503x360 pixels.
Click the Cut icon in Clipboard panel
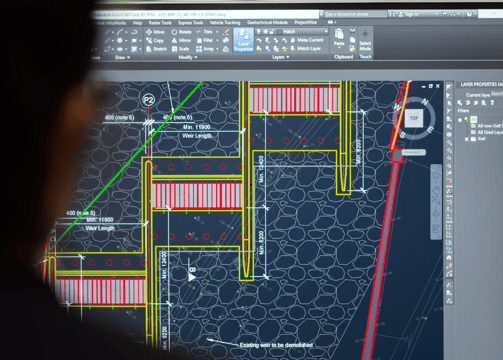point(353,32)
